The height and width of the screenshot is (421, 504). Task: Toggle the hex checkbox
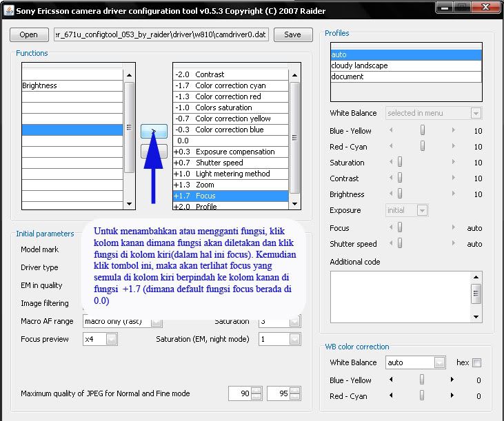(x=477, y=363)
